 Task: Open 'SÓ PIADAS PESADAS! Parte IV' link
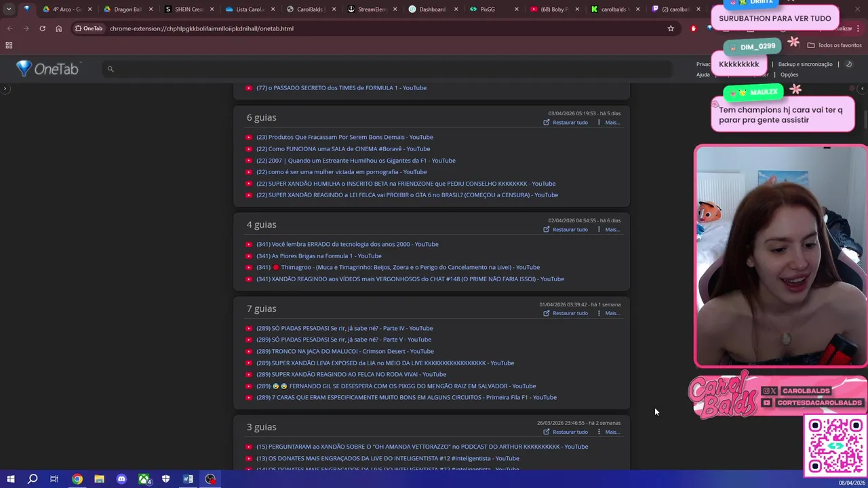(x=344, y=329)
